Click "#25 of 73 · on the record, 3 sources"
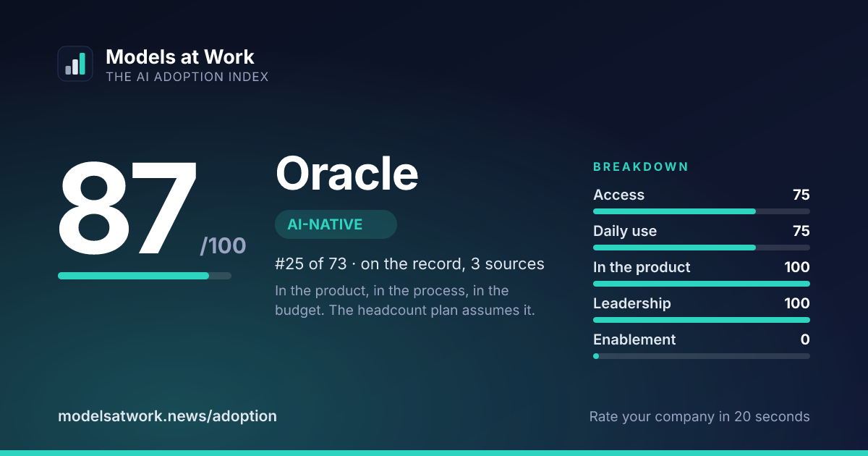Image resolution: width=868 pixels, height=456 pixels. 409,264
